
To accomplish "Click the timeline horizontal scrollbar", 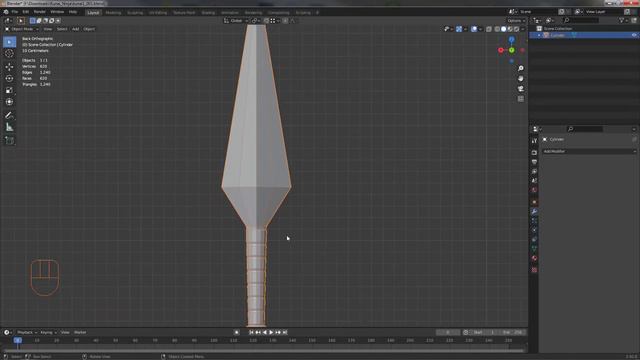I will (263, 350).
